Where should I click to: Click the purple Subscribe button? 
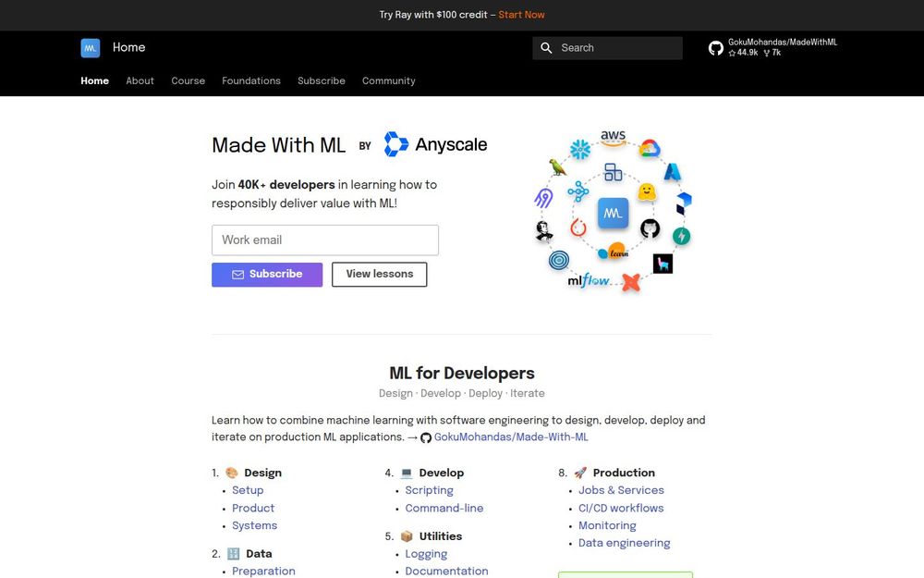267,275
